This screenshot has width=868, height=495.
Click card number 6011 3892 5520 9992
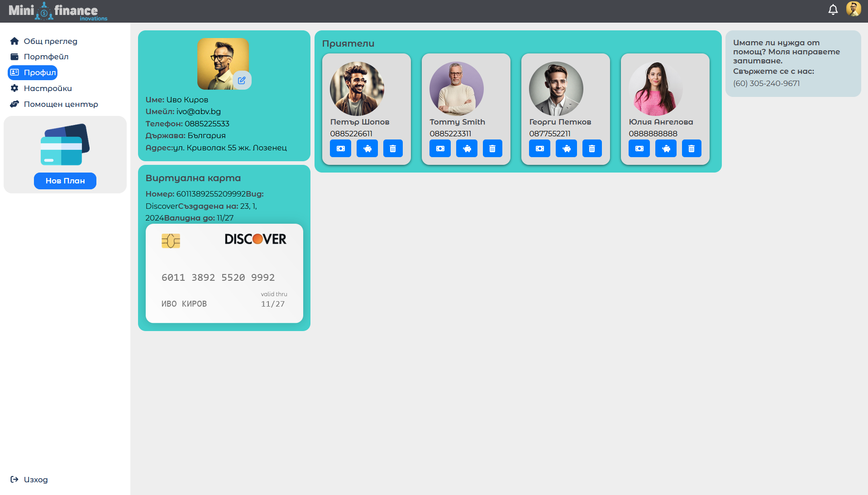coord(218,278)
